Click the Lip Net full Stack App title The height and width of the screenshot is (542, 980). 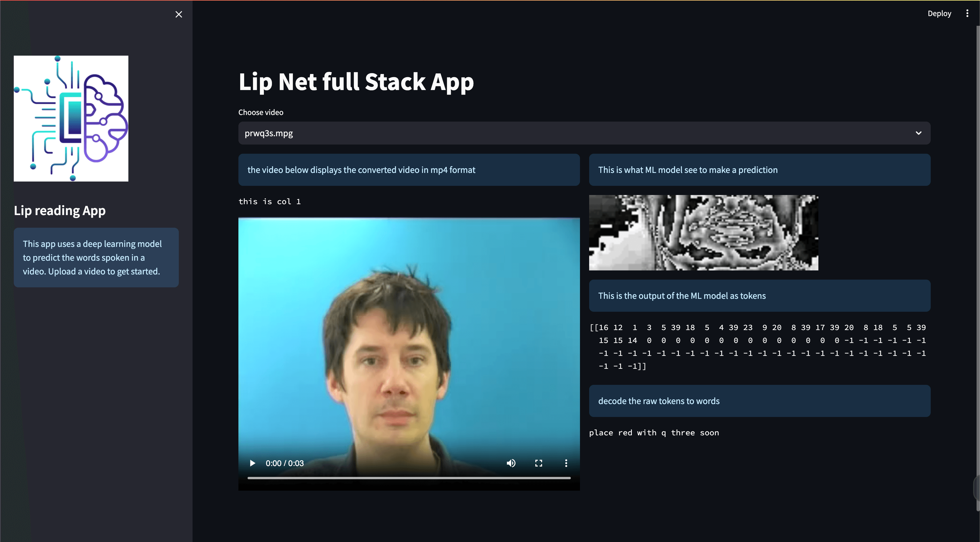click(356, 82)
